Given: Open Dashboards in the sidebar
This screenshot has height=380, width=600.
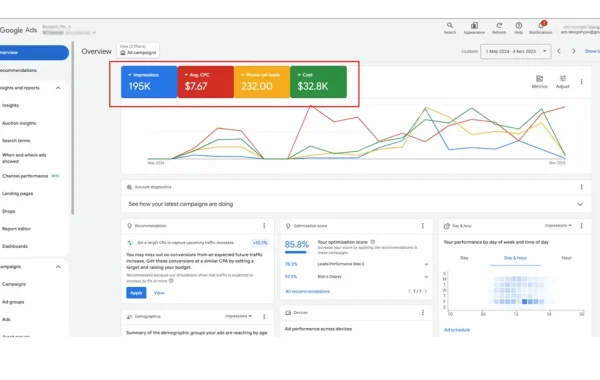Looking at the screenshot, I should point(15,246).
